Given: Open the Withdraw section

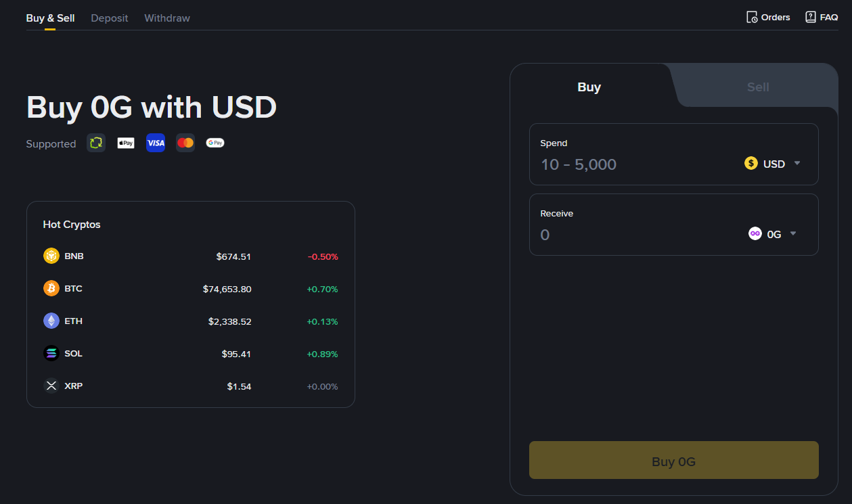Looking at the screenshot, I should click(x=166, y=18).
